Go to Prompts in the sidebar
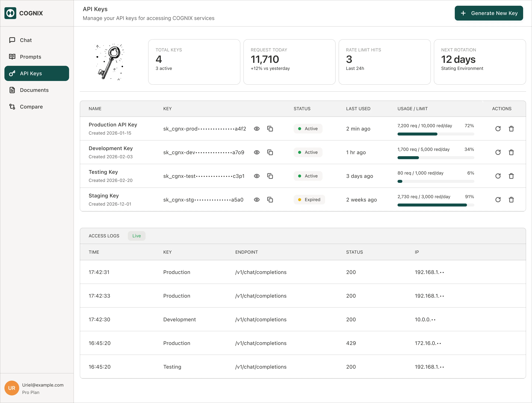Image resolution: width=532 pixels, height=403 pixels. (30, 57)
